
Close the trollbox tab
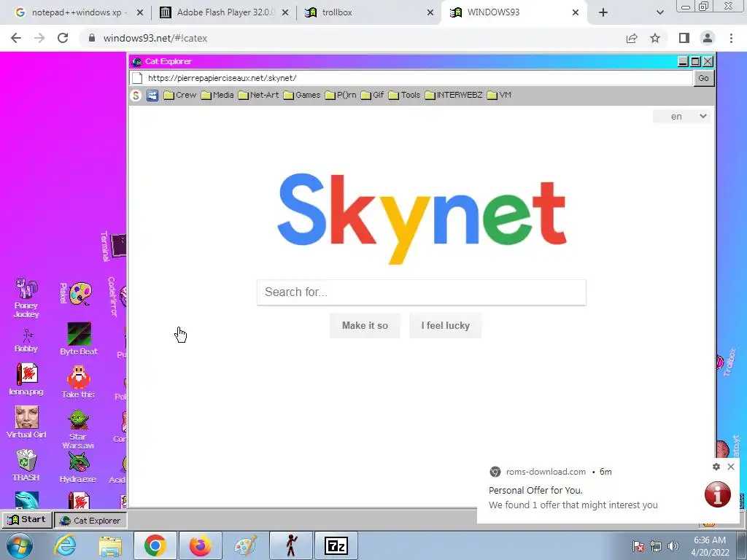pyautogui.click(x=430, y=12)
